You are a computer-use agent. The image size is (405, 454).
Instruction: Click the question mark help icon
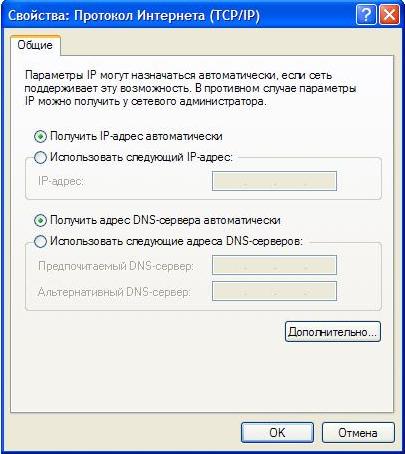tap(366, 15)
